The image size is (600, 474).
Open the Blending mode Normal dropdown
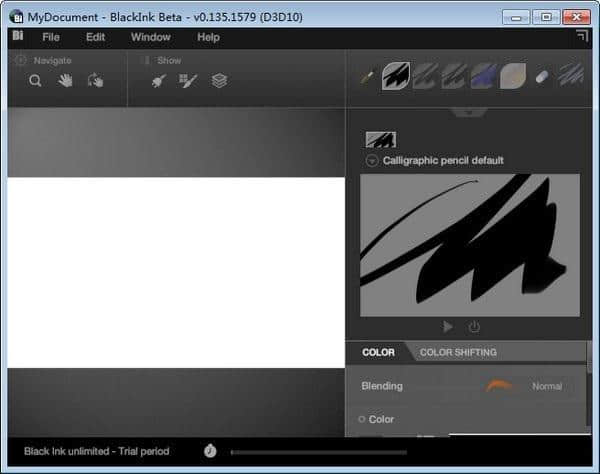click(x=546, y=386)
